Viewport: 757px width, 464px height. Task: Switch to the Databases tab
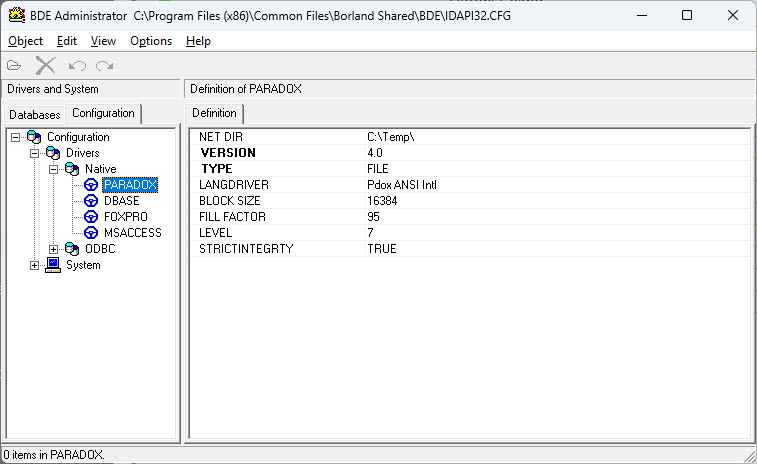point(35,115)
